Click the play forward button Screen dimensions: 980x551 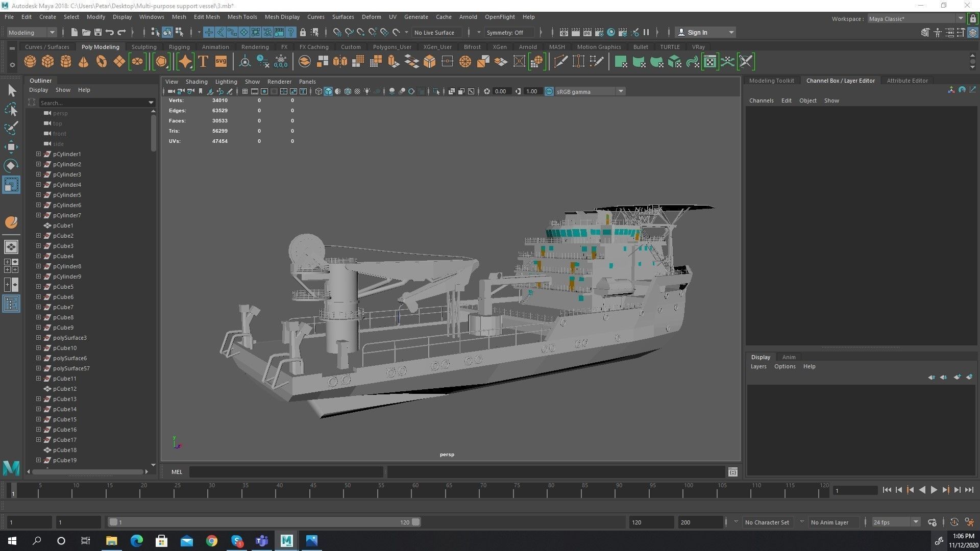click(x=934, y=490)
